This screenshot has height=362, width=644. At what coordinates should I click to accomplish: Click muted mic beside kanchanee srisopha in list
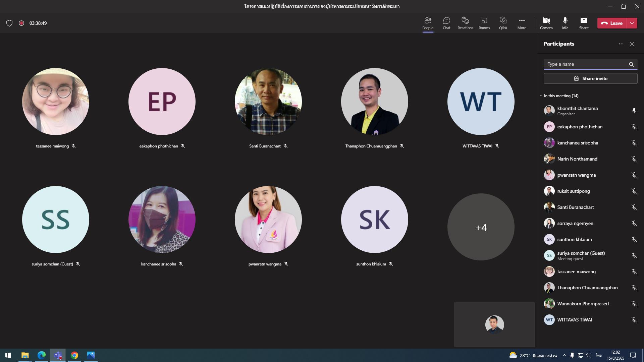point(634,143)
